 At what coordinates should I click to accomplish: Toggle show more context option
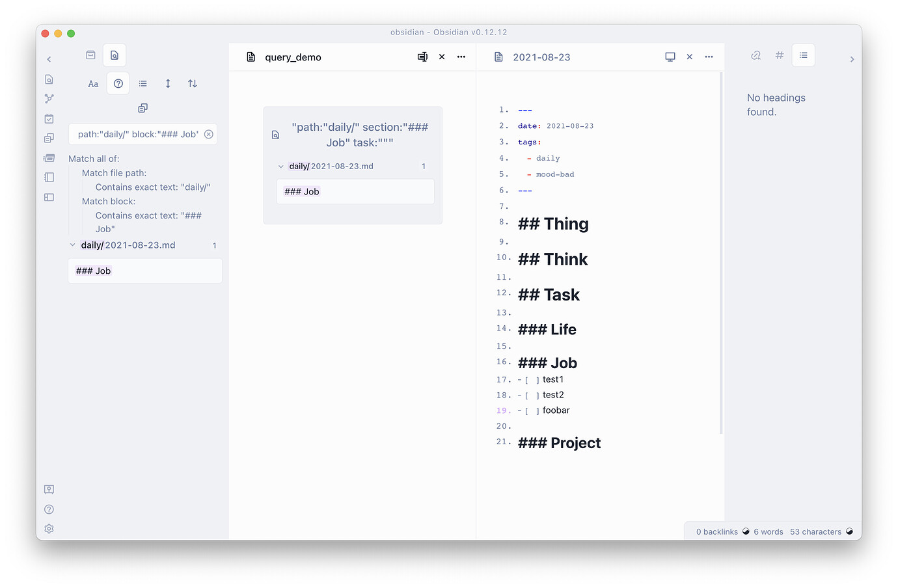click(168, 83)
